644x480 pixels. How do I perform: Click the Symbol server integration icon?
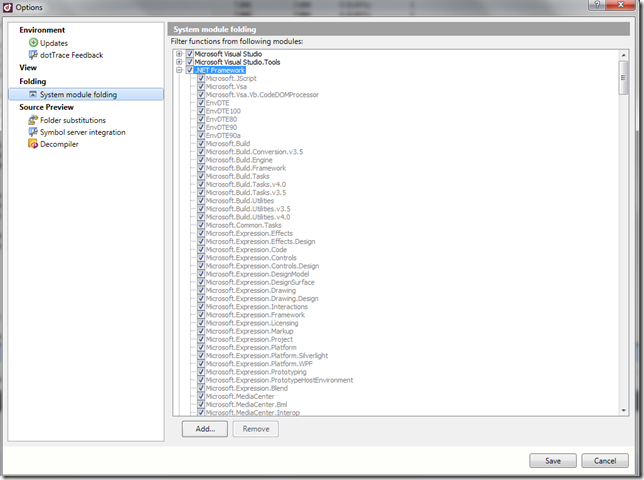[33, 132]
